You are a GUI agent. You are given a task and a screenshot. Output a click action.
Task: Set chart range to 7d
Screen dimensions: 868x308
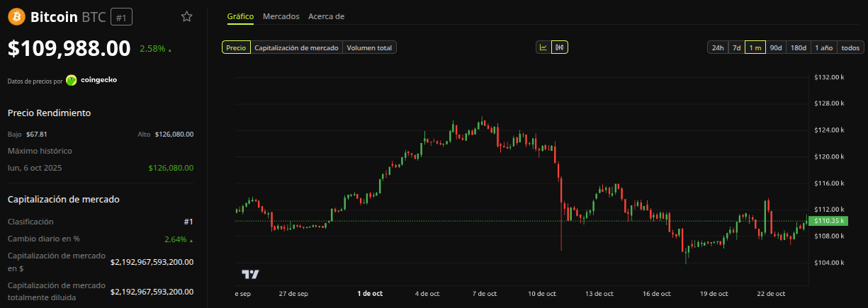[x=736, y=47]
